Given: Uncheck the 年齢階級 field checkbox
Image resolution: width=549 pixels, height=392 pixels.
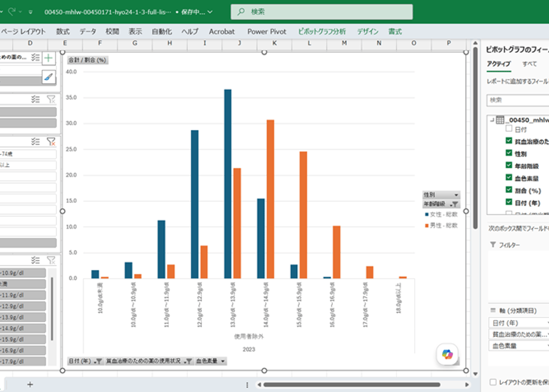Looking at the screenshot, I should pyautogui.click(x=509, y=165).
